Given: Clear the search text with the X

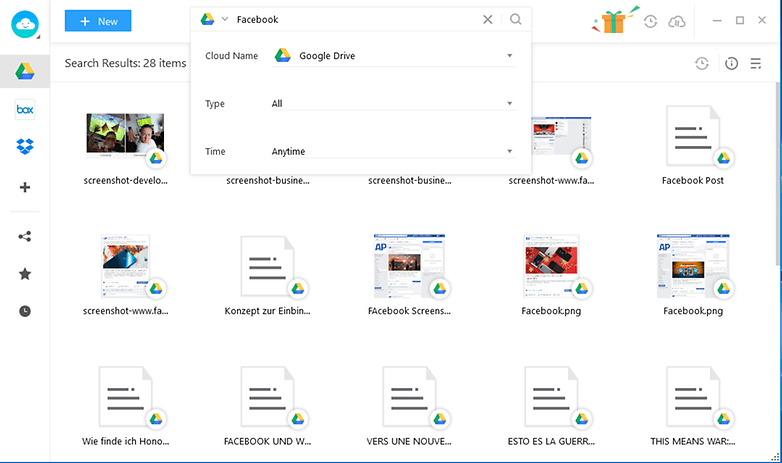Looking at the screenshot, I should pyautogui.click(x=488, y=19).
